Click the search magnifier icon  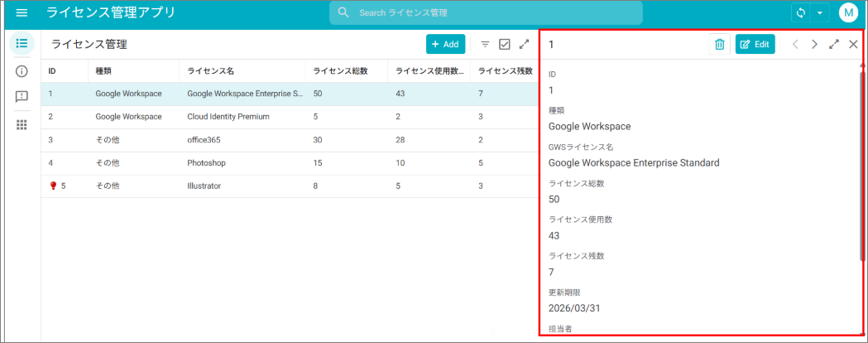[343, 12]
